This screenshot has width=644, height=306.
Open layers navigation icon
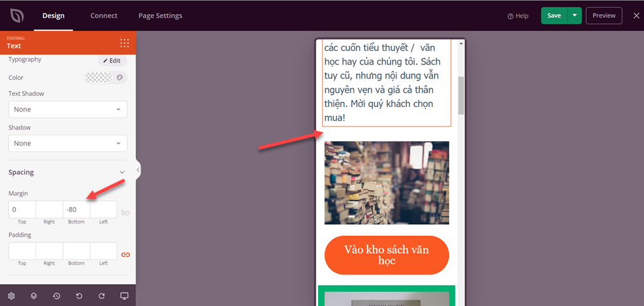34,296
